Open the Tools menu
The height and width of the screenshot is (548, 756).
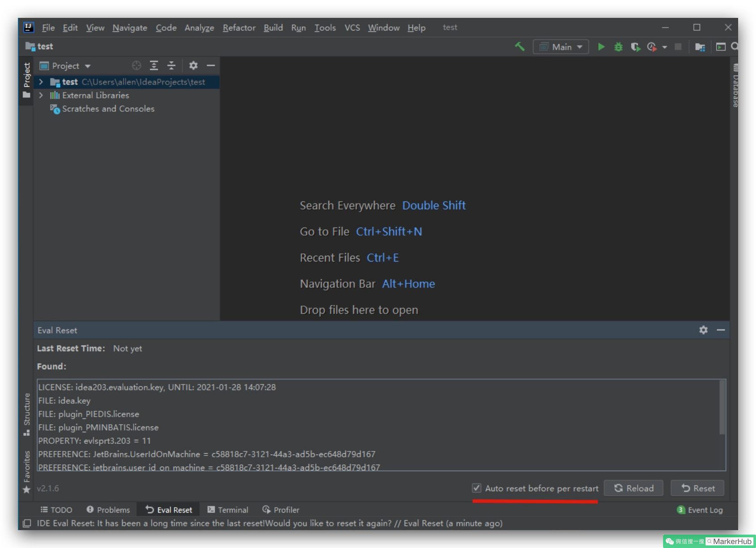click(325, 28)
